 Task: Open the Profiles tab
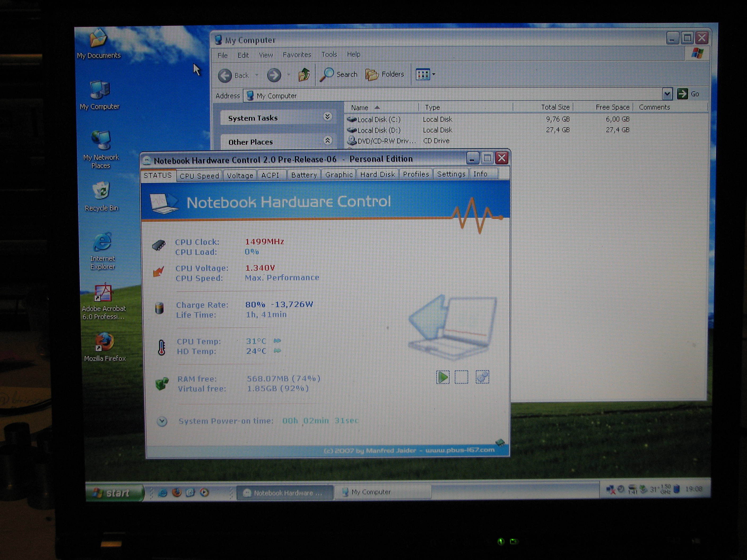click(x=416, y=174)
